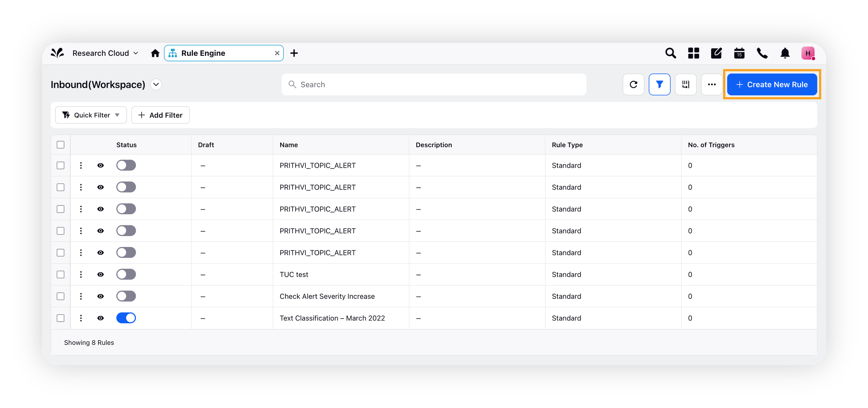868x408 pixels.
Task: Click Standard rule type for TUC test
Action: [566, 274]
